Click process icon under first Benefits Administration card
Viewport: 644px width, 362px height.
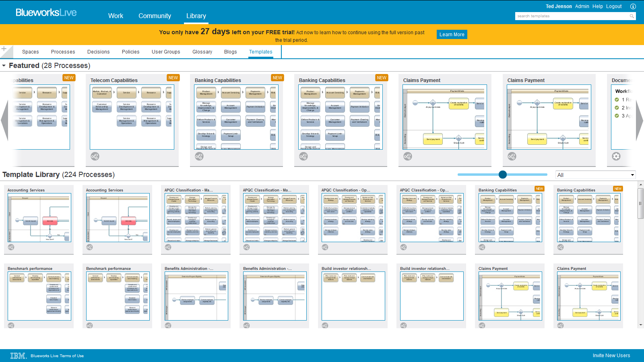tap(168, 325)
